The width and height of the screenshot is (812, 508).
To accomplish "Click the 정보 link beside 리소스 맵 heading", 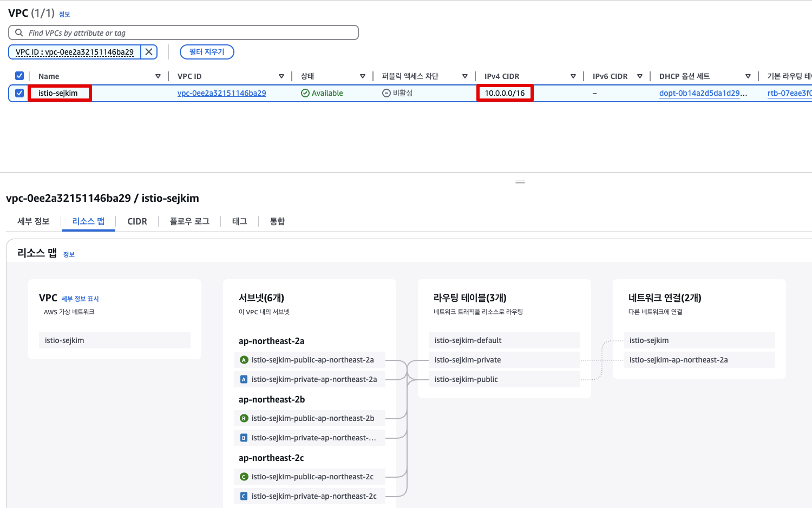I will click(69, 254).
